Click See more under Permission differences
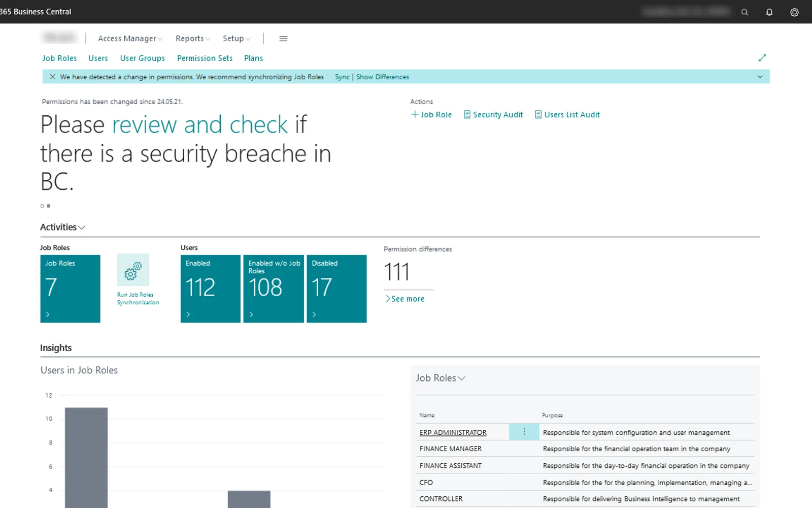This screenshot has width=812, height=508. tap(405, 299)
